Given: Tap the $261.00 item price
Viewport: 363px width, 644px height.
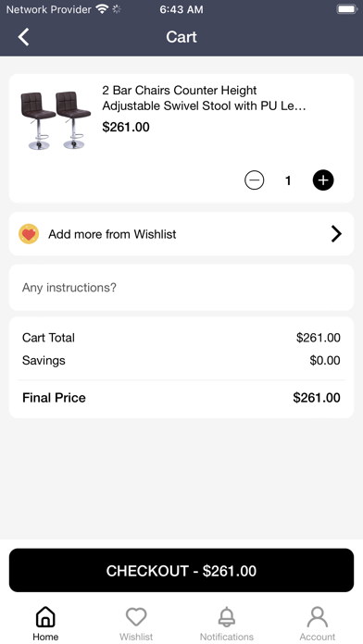Looking at the screenshot, I should click(126, 127).
